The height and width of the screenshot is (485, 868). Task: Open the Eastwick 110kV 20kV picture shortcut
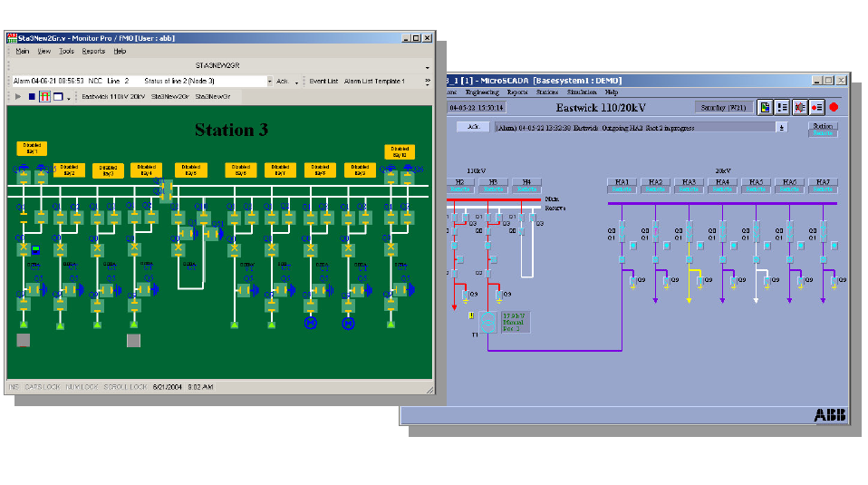coord(113,96)
